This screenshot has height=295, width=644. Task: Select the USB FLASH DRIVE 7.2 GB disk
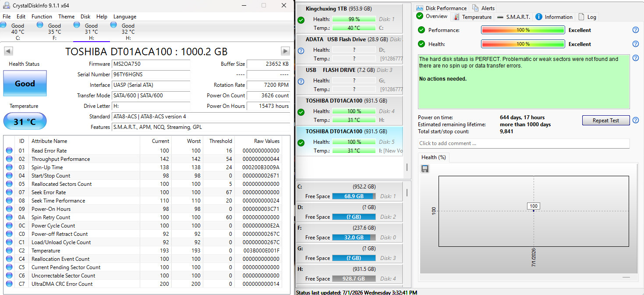(x=350, y=80)
